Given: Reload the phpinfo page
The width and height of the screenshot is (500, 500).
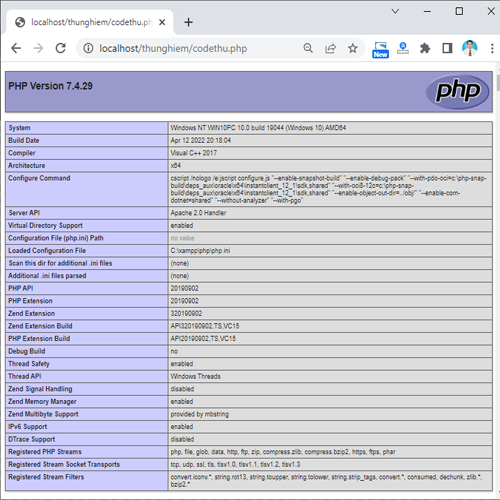Looking at the screenshot, I should point(61,48).
